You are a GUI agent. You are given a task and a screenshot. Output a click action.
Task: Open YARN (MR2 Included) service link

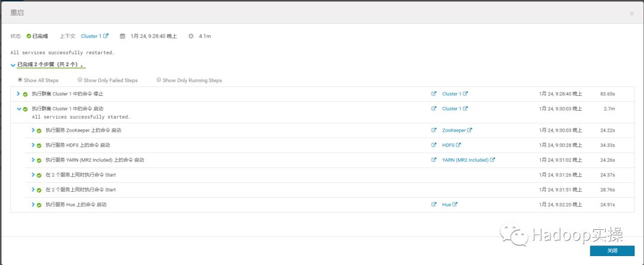(x=468, y=160)
